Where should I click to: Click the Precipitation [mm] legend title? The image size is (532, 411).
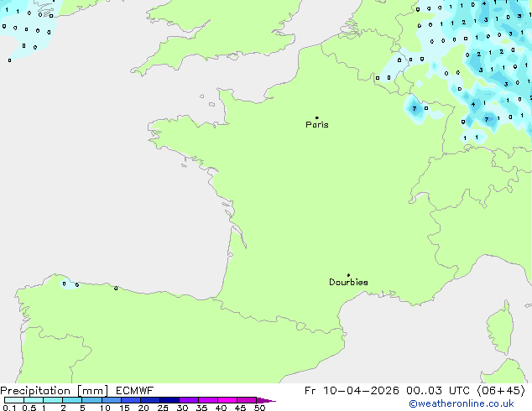[54, 391]
